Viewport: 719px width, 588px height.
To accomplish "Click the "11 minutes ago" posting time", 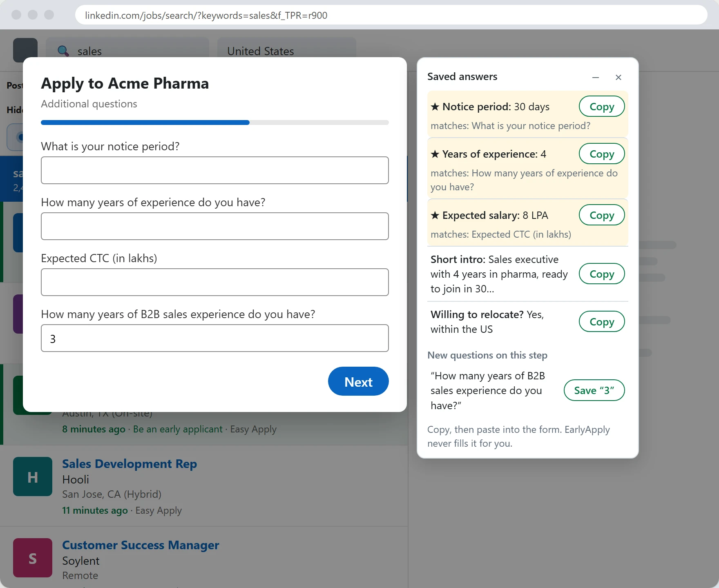I will click(95, 510).
